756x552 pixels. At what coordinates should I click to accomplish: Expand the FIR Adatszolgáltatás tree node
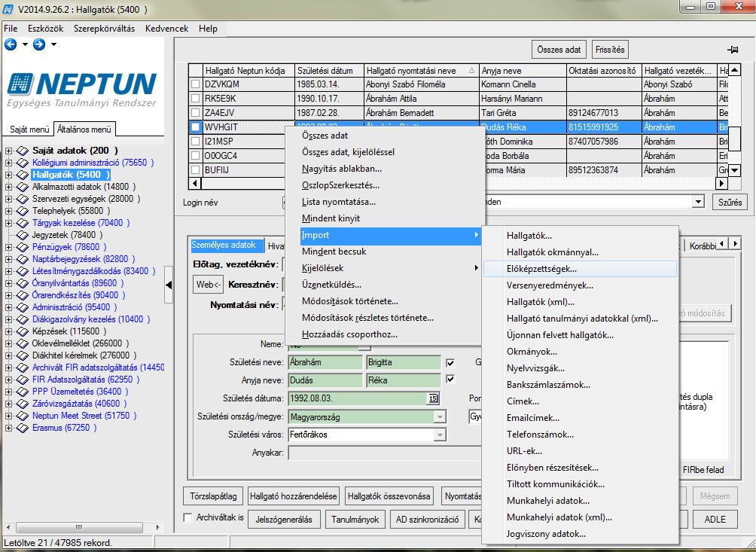pyautogui.click(x=9, y=380)
